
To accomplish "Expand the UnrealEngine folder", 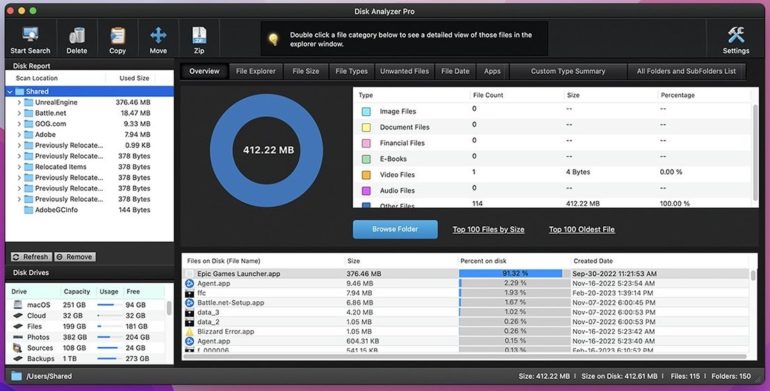I will pyautogui.click(x=19, y=102).
